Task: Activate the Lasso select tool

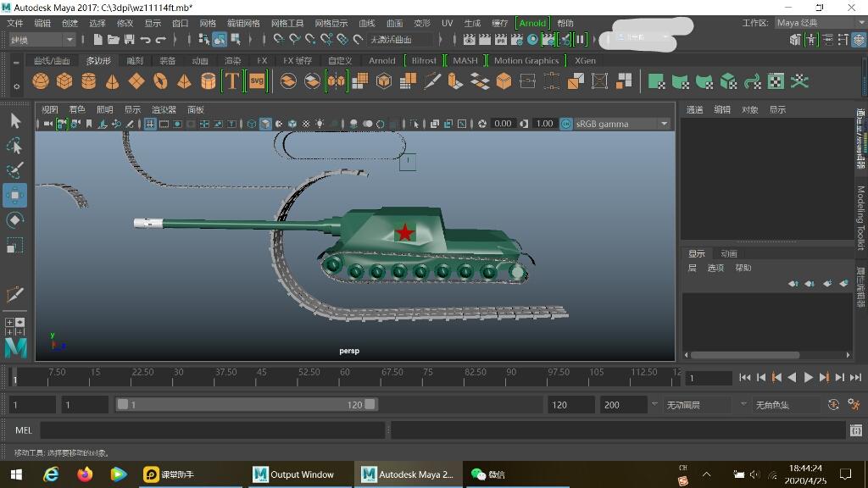Action: coord(14,146)
